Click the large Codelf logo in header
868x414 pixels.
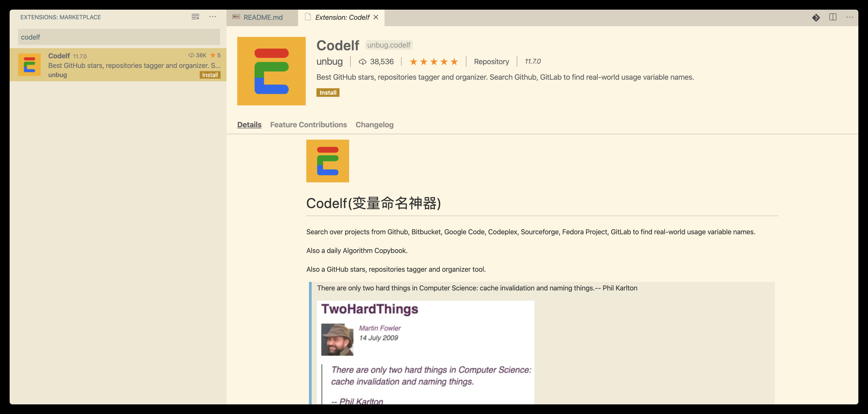[x=271, y=71]
